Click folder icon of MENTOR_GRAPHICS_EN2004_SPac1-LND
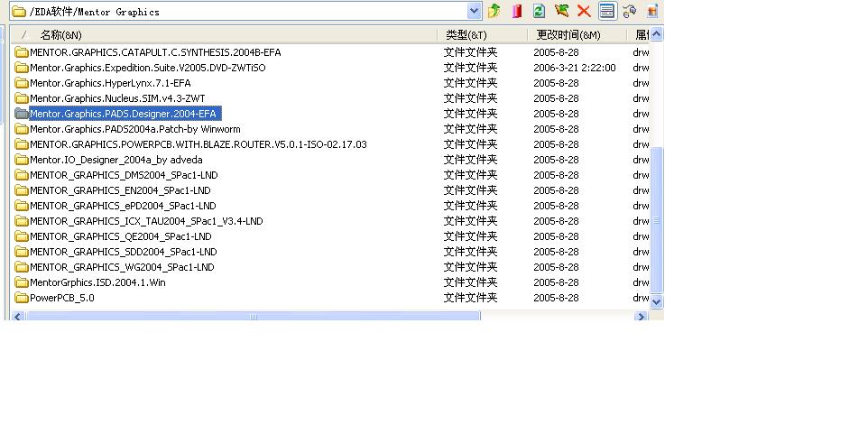868x425 pixels. (22, 190)
